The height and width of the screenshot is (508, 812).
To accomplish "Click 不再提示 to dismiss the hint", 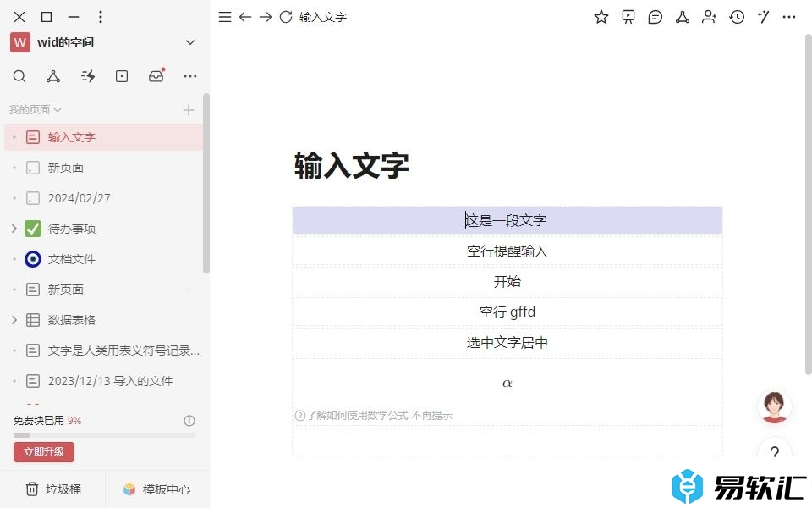I will 432,415.
